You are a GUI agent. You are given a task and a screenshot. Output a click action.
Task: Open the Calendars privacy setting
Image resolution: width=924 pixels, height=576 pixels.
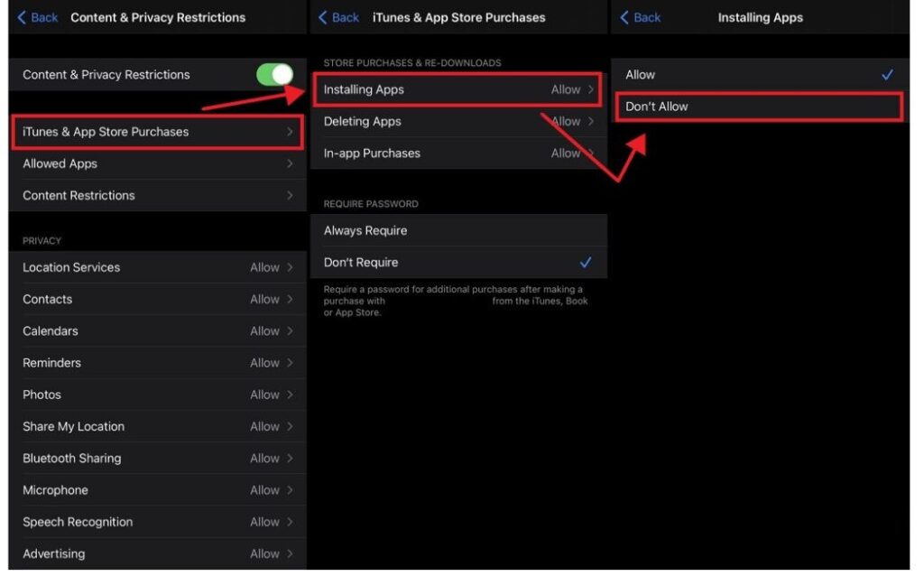pyautogui.click(x=157, y=331)
